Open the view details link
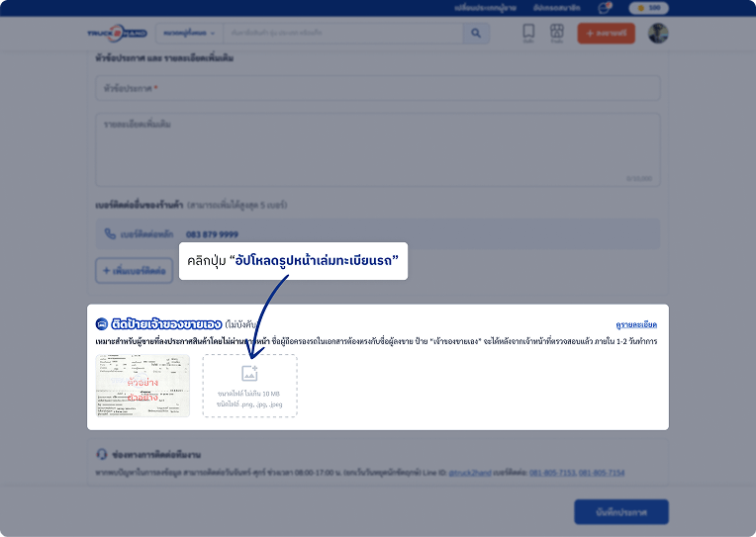This screenshot has height=537, width=756. 636,325
